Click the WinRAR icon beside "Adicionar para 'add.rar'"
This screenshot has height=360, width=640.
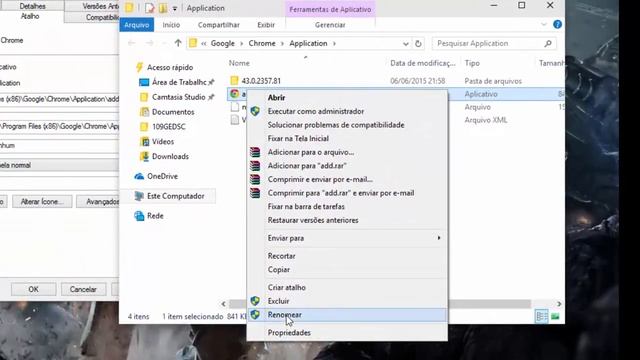point(255,166)
